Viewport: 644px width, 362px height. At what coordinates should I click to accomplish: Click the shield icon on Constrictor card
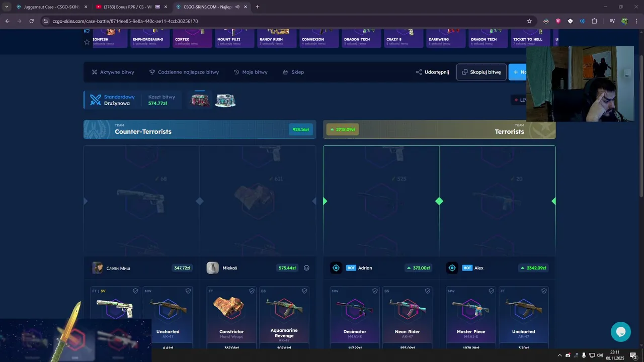click(x=252, y=291)
